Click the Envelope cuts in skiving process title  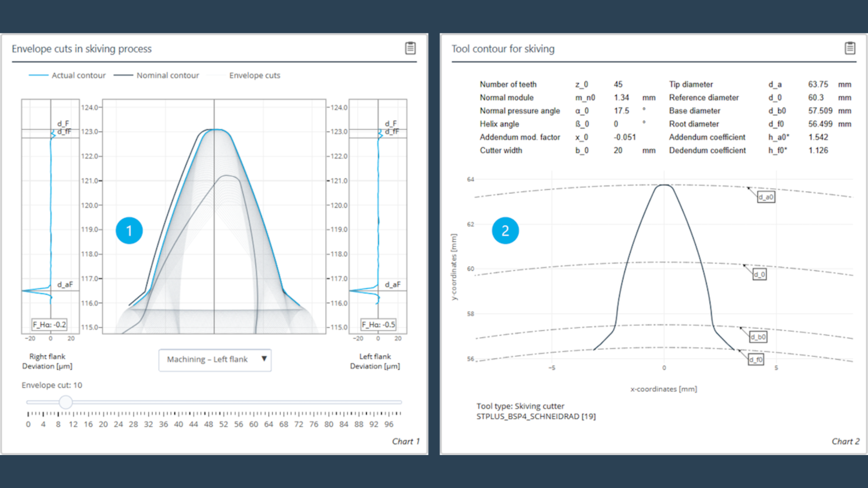click(x=82, y=49)
